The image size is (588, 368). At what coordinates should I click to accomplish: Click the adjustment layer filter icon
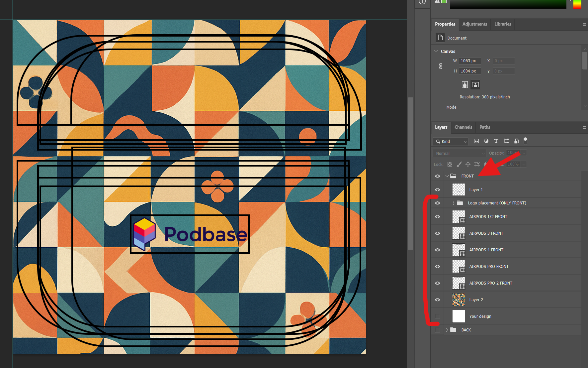pyautogui.click(x=486, y=141)
